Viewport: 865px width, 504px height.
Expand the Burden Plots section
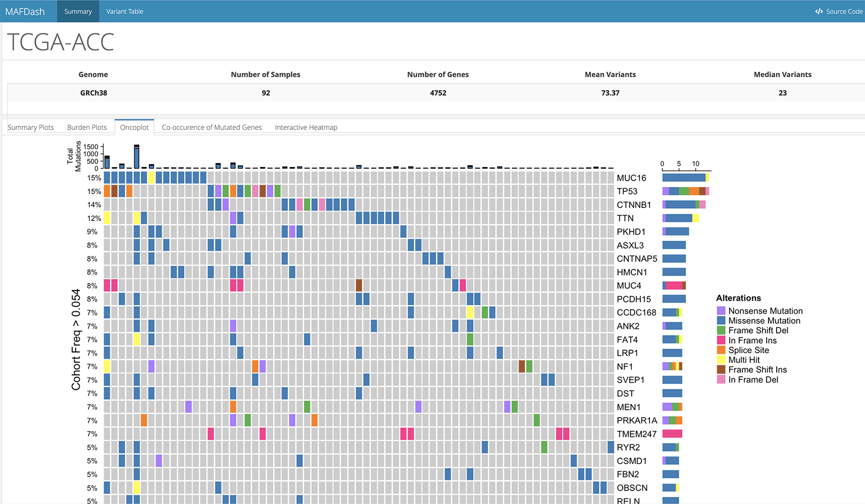click(87, 127)
